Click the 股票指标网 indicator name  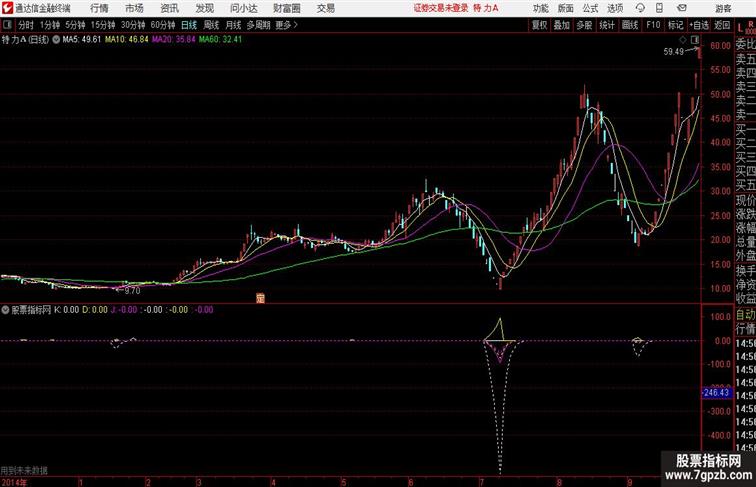[31, 310]
